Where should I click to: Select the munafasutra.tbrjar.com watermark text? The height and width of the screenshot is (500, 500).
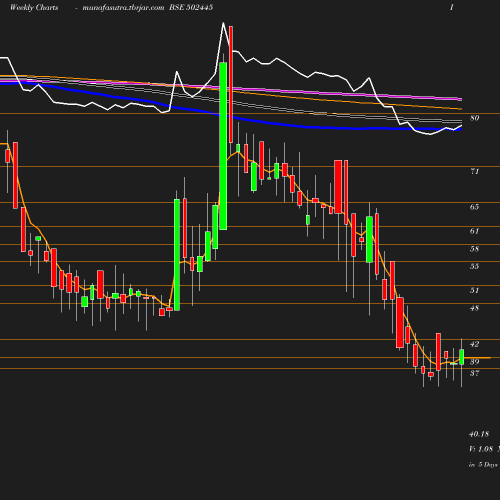(123, 8)
